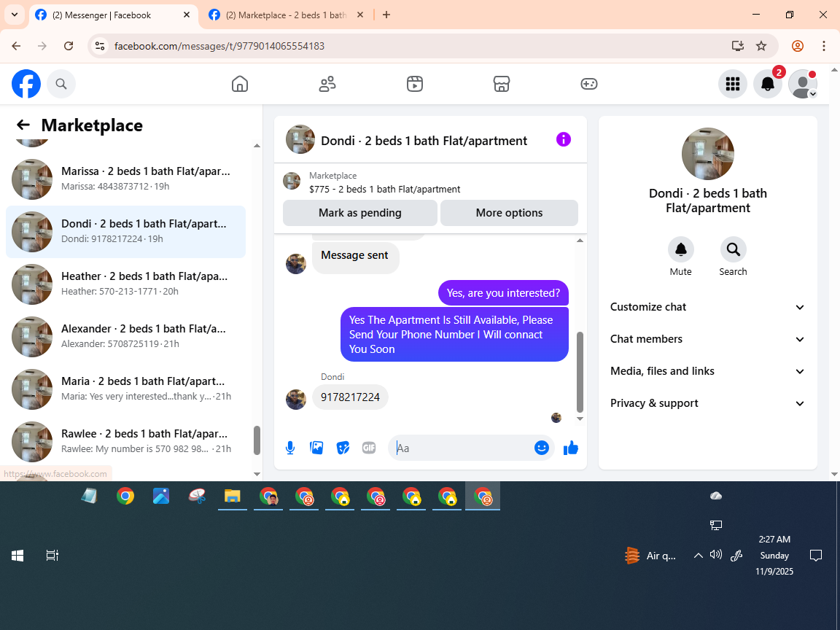Click the chat messages scrollbar thumb
Screen dimensions: 840x630
click(580, 372)
